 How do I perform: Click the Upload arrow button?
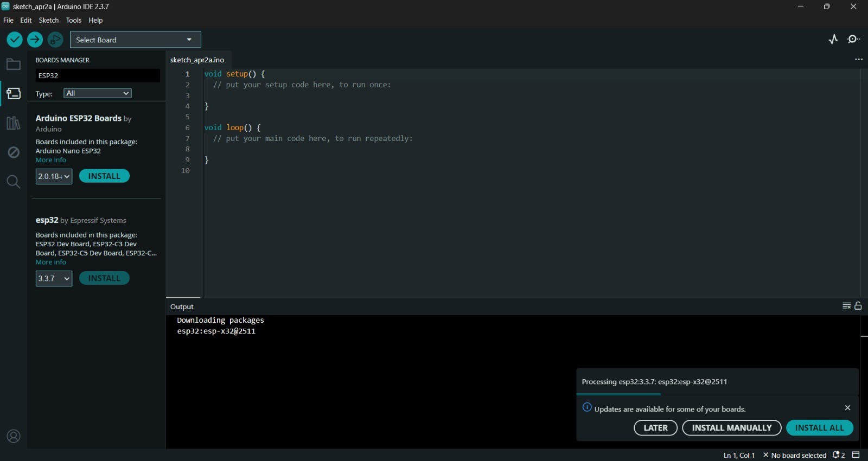pos(35,40)
